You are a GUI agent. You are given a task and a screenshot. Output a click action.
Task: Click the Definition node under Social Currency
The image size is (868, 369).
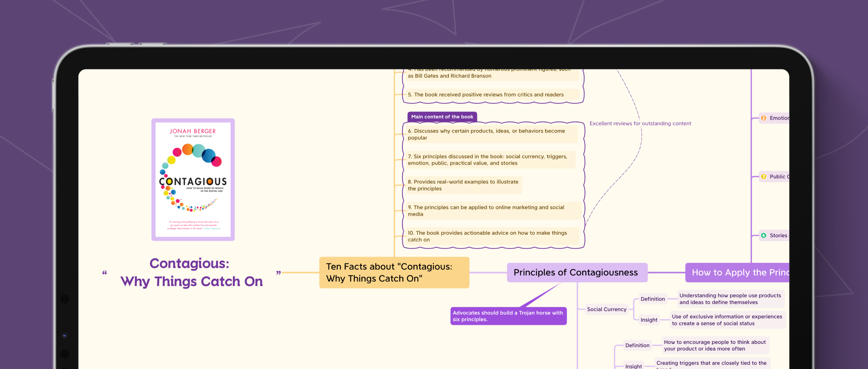click(x=652, y=299)
